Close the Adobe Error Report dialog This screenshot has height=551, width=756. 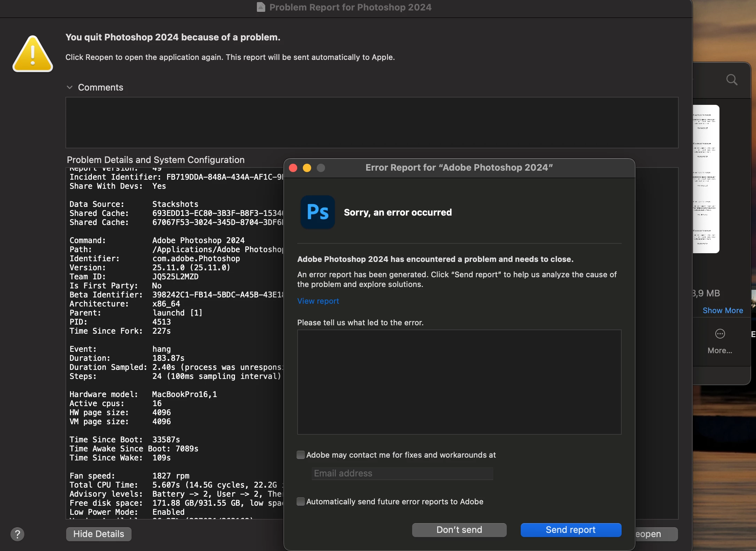pyautogui.click(x=293, y=168)
